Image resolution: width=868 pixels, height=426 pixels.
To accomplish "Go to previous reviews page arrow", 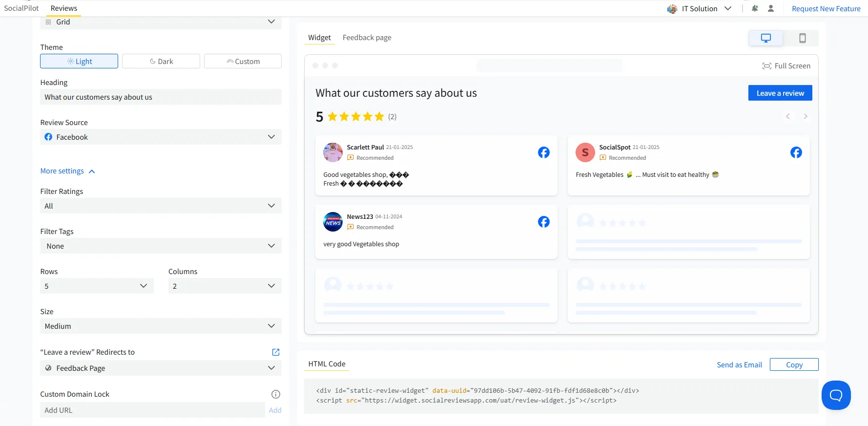I will point(787,116).
